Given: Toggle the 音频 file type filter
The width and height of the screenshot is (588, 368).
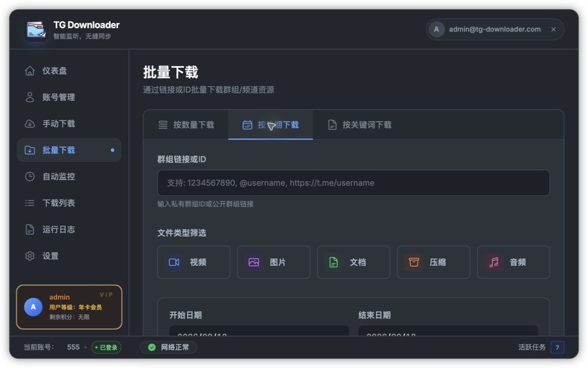Looking at the screenshot, I should [513, 262].
